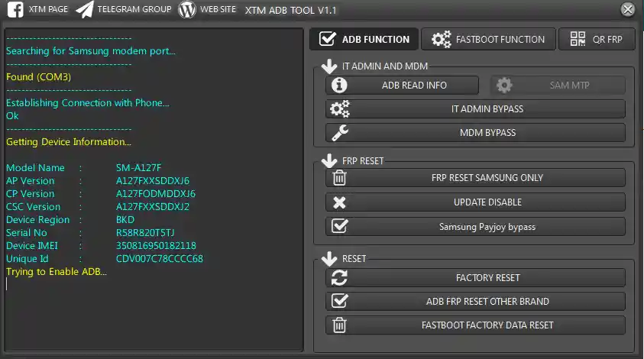
Task: Click the X icon on Update Disable
Action: 340,202
